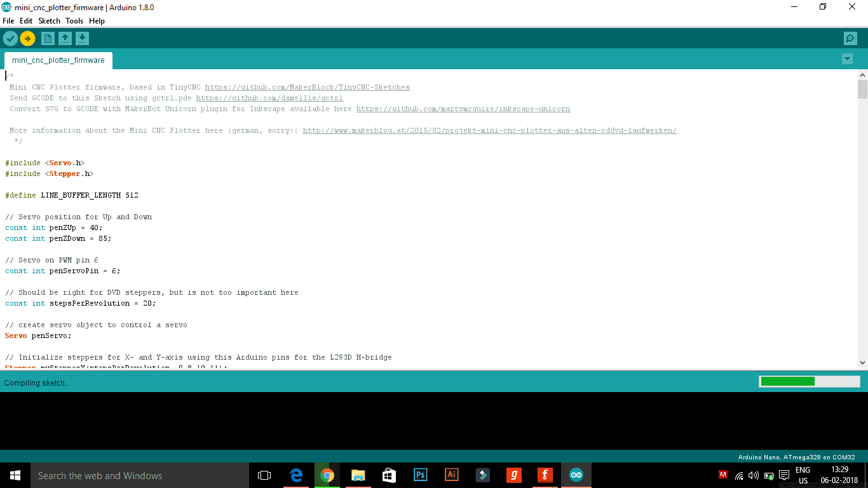This screenshot has width=868, height=488.
Task: Open the tab list dropdown arrow
Action: click(847, 58)
